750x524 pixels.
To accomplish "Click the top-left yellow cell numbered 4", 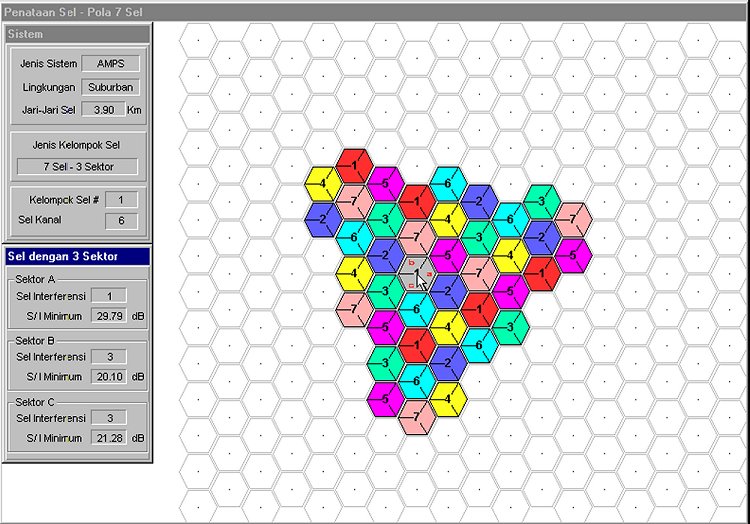I will click(323, 183).
